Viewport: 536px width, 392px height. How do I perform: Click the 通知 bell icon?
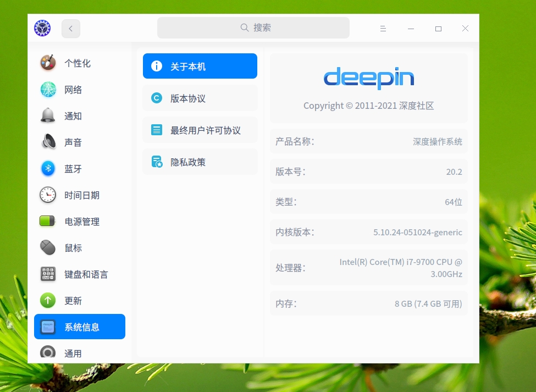pos(48,115)
